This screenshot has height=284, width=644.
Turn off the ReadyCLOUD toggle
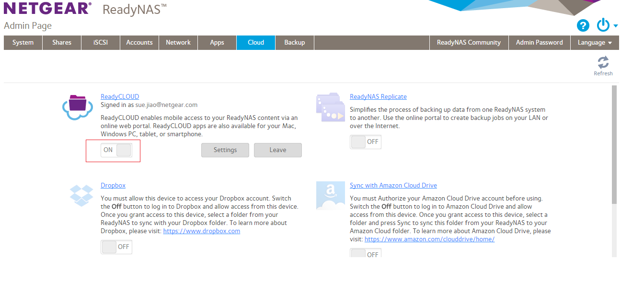coord(116,150)
